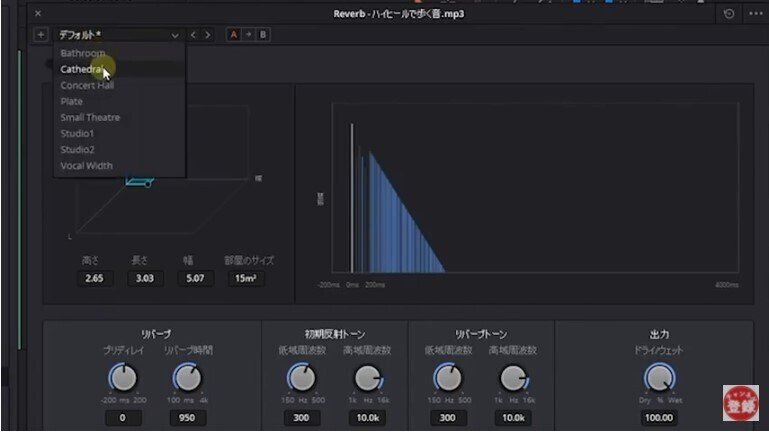This screenshot has width=769, height=432.
Task: Click the red 登録 subscribe badge
Action: pos(741,404)
